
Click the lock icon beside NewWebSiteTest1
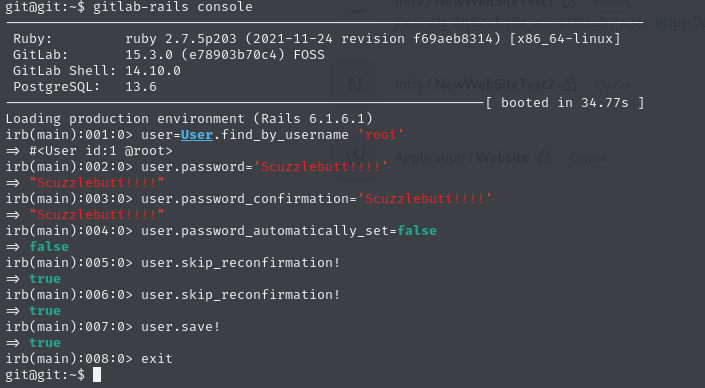(x=569, y=3)
